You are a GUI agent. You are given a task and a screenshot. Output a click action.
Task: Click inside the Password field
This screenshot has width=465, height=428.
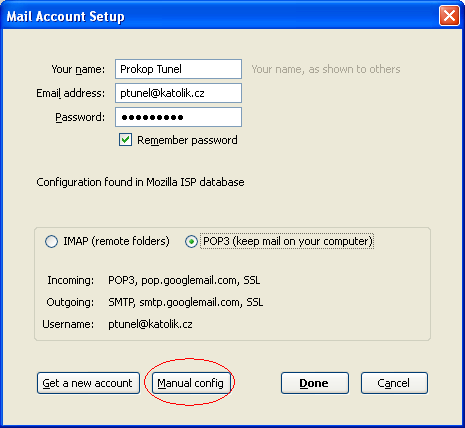click(x=178, y=117)
